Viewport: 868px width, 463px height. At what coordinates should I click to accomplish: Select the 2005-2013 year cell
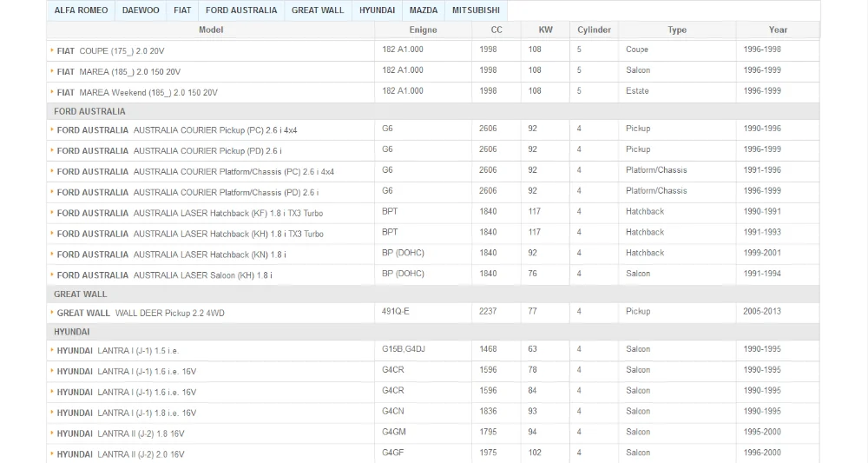click(x=762, y=311)
